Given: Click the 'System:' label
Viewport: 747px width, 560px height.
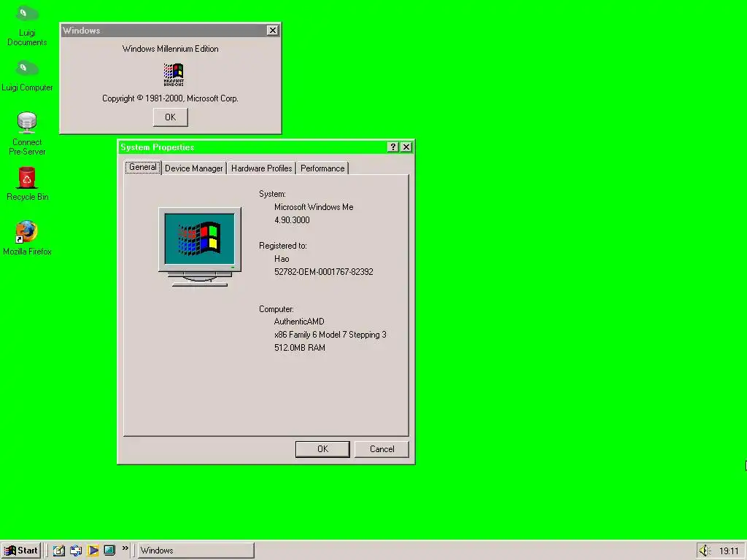Looking at the screenshot, I should point(273,194).
